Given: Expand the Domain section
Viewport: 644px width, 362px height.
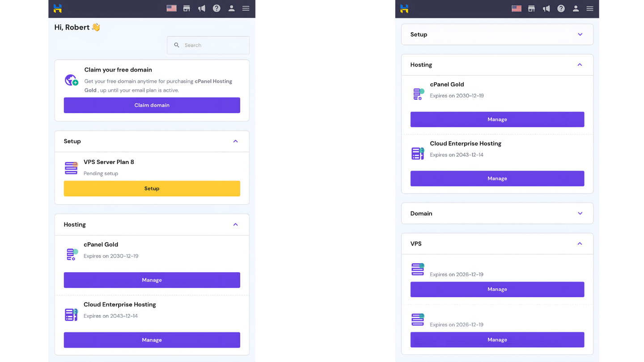Looking at the screenshot, I should 580,213.
